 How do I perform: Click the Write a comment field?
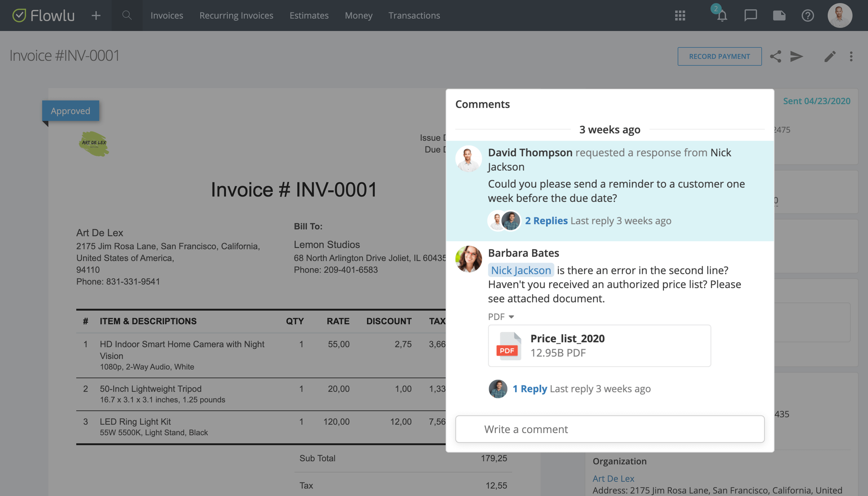610,429
